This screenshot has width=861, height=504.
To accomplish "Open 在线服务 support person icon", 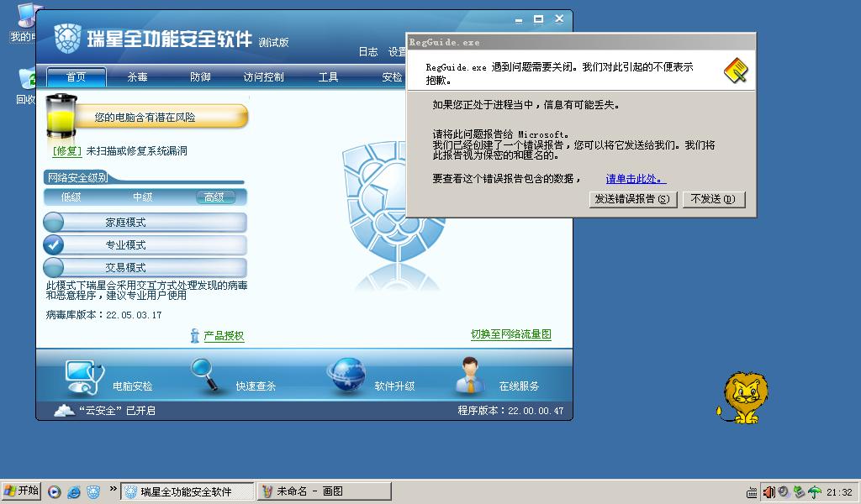I will pos(471,375).
